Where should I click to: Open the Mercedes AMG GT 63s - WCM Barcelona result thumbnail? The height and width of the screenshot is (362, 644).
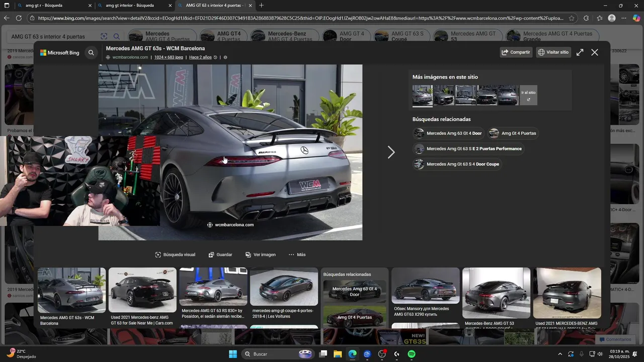(x=72, y=290)
